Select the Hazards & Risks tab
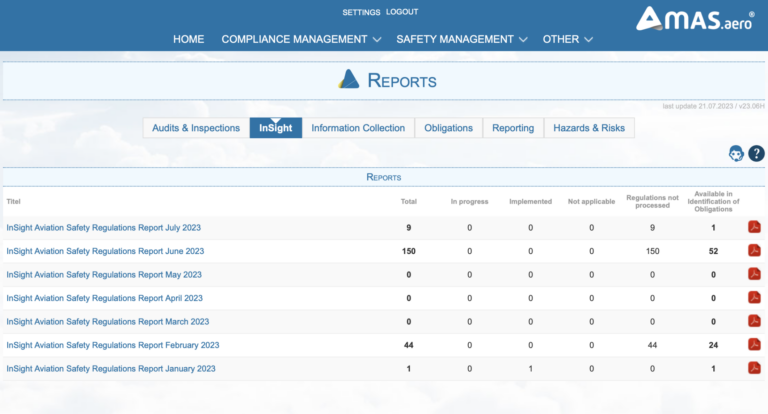 point(589,128)
